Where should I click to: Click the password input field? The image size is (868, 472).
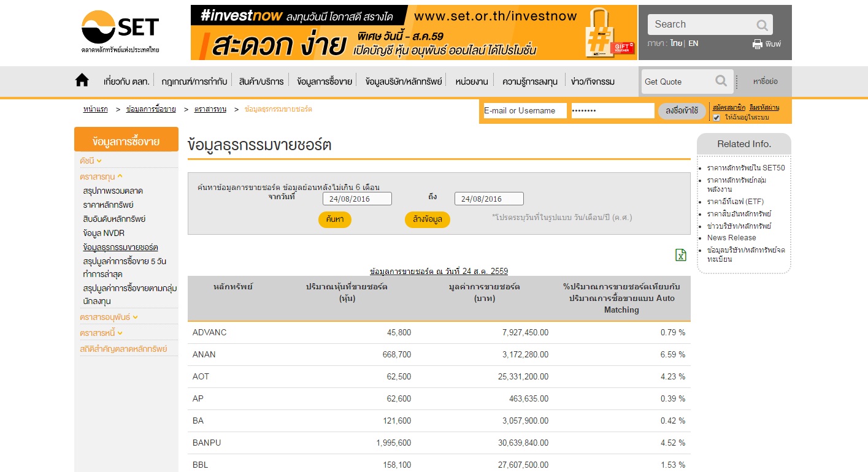pyautogui.click(x=613, y=111)
